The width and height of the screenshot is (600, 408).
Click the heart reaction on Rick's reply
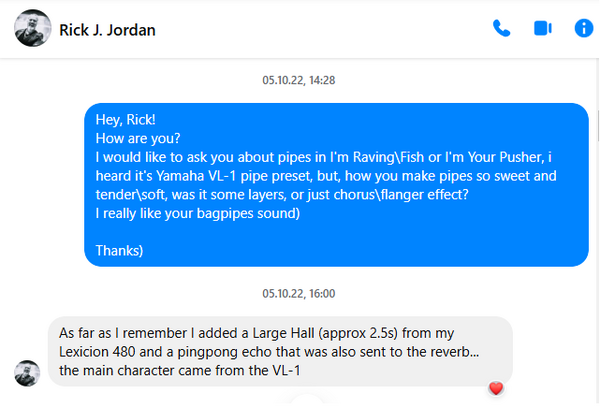click(x=496, y=388)
